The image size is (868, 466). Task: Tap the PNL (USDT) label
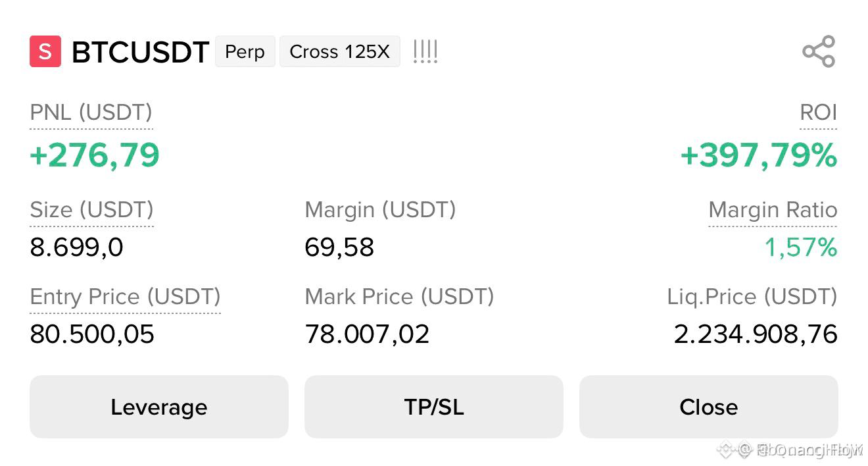91,113
